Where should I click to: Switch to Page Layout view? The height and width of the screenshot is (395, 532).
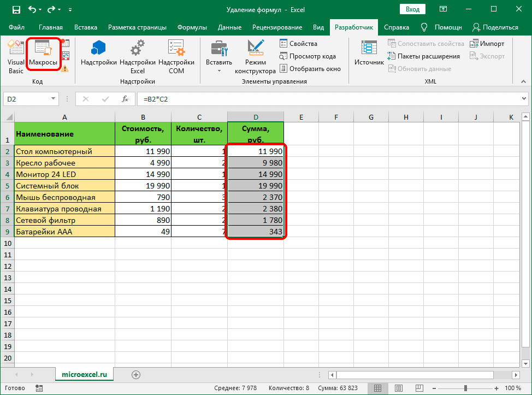(x=398, y=388)
